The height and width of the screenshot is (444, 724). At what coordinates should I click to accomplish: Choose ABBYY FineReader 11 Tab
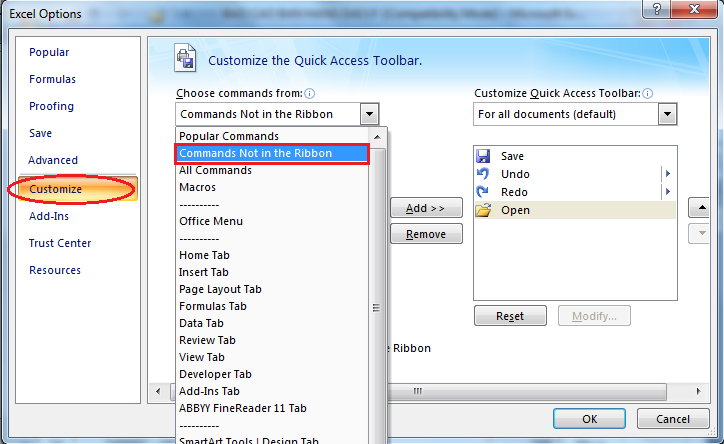coord(272,408)
